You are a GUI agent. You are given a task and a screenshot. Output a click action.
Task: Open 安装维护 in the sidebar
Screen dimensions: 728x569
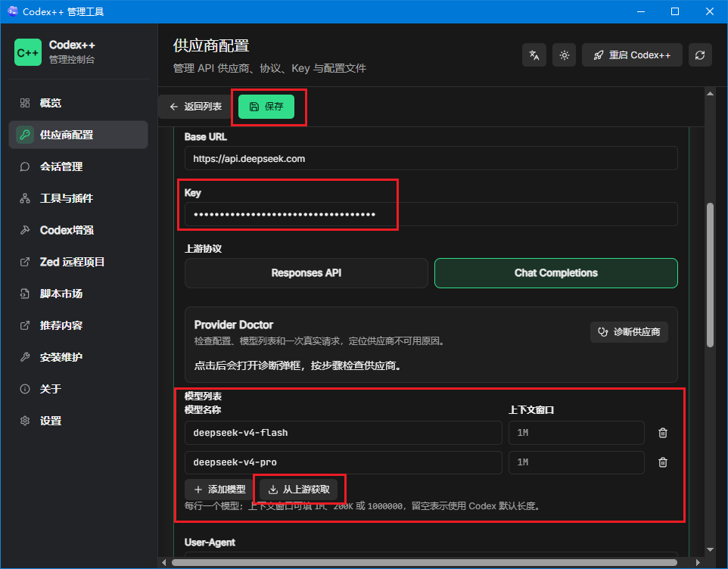click(78, 357)
